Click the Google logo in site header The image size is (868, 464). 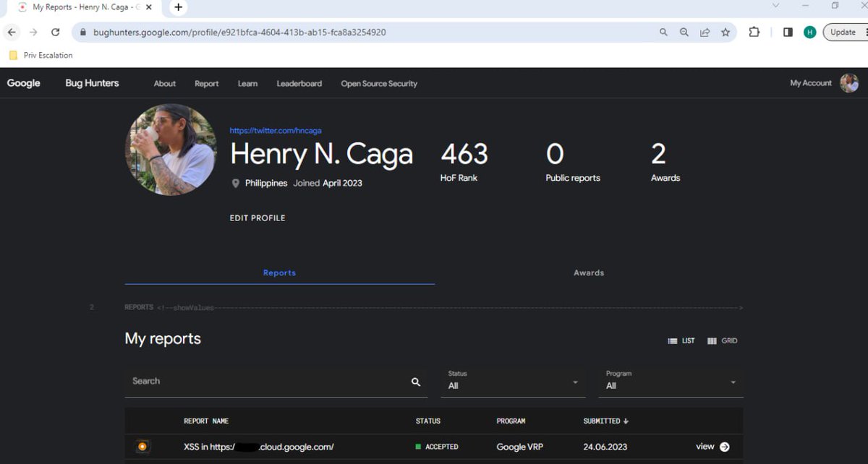[x=23, y=83]
